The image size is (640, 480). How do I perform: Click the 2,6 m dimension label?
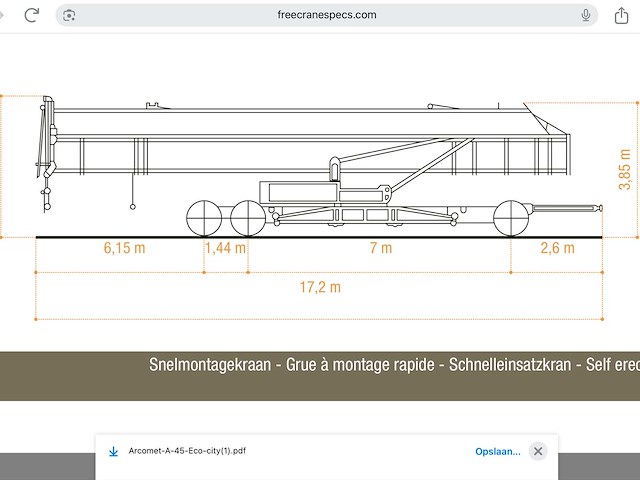[x=557, y=248]
